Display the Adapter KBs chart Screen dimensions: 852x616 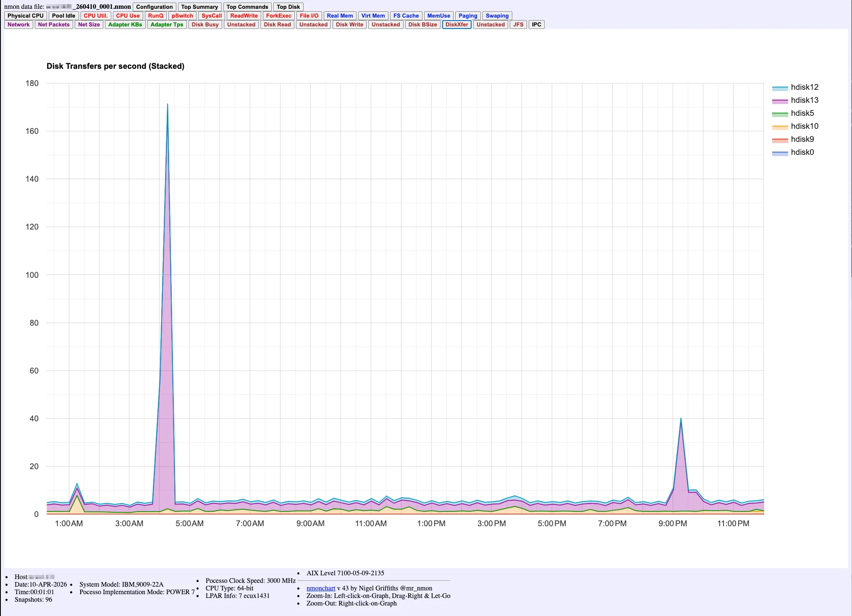(125, 24)
